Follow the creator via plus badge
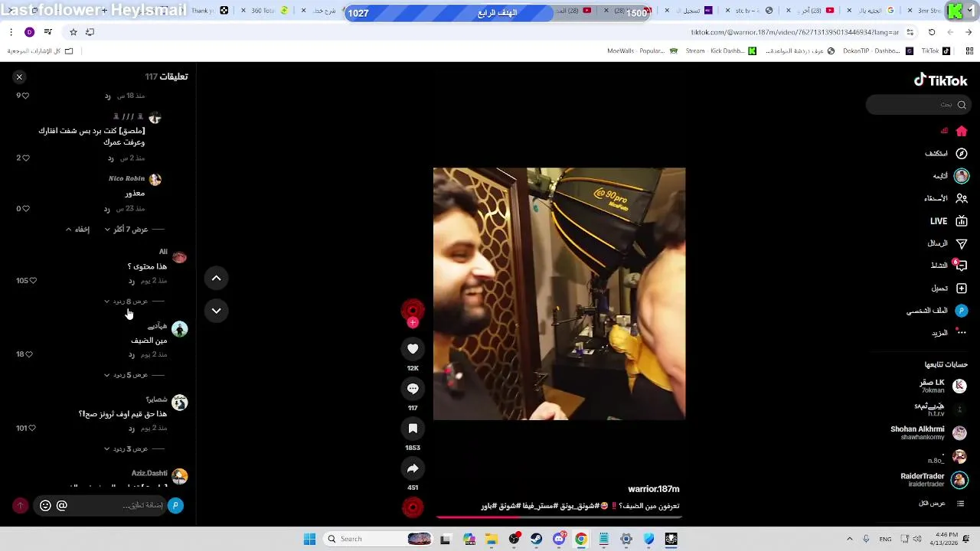 pos(413,323)
